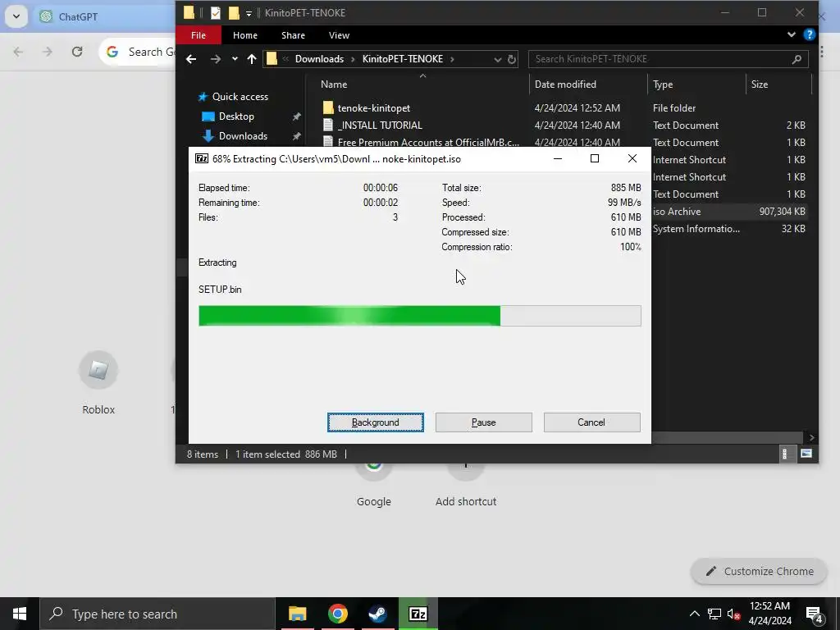This screenshot has width=840, height=630.
Task: Open Chrome from the taskbar
Action: (x=337, y=614)
